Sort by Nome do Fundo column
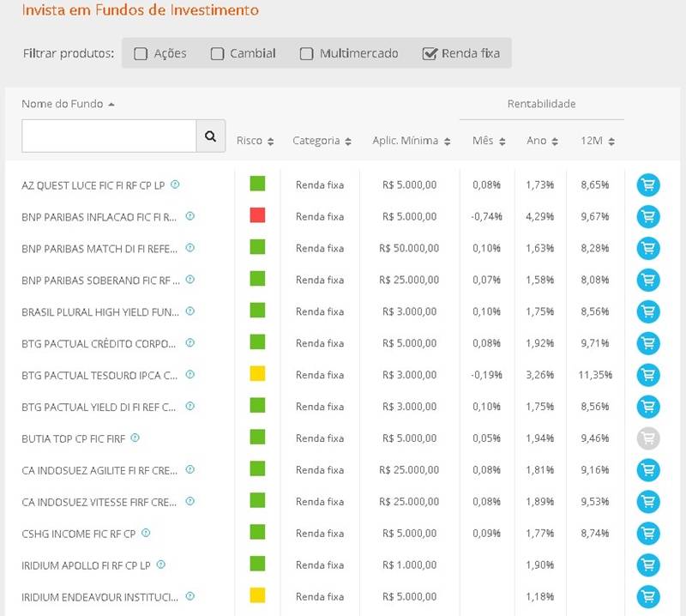 pos(68,104)
